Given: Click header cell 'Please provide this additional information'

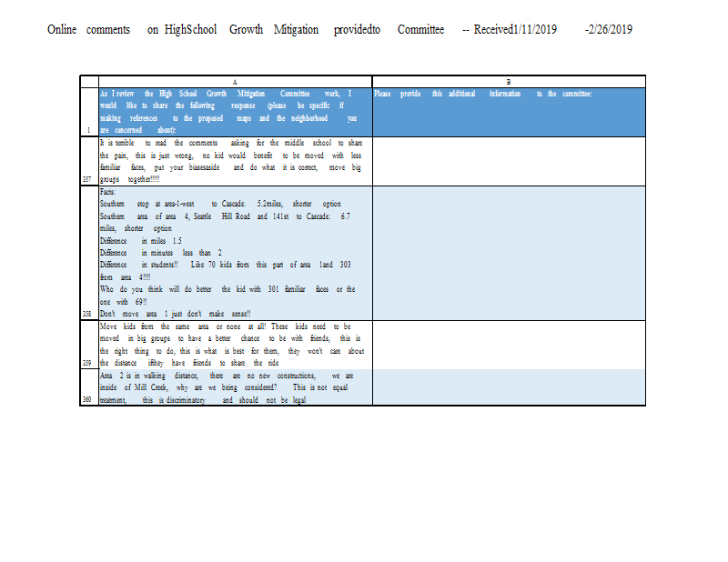Looking at the screenshot, I should point(509,112).
